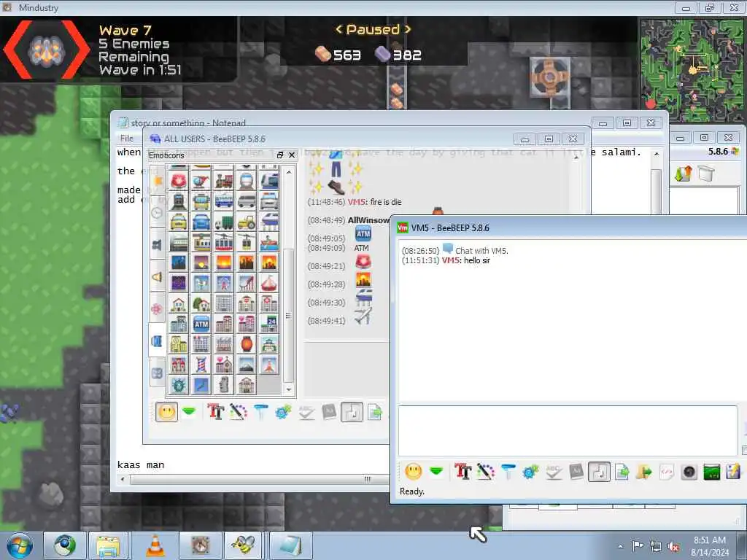Click send file icon in ALL USERS toolbar
Screen dimensions: 747x560
pos(375,411)
